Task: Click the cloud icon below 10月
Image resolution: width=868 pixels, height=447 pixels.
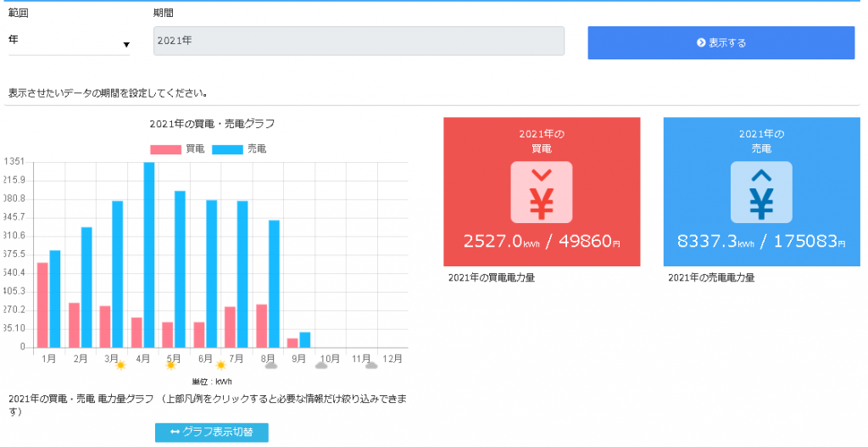Action: point(321,366)
